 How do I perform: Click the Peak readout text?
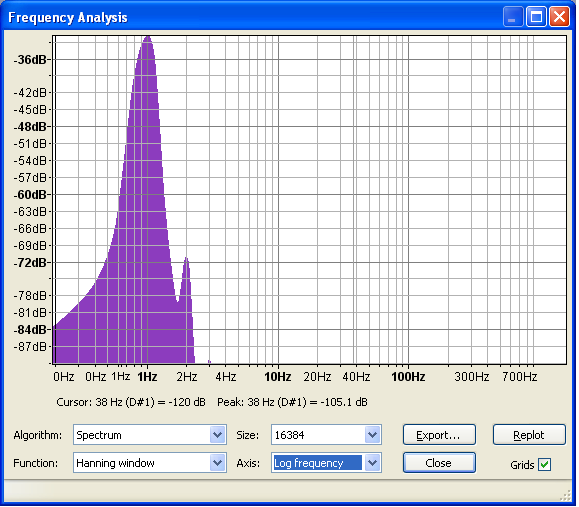(292, 402)
